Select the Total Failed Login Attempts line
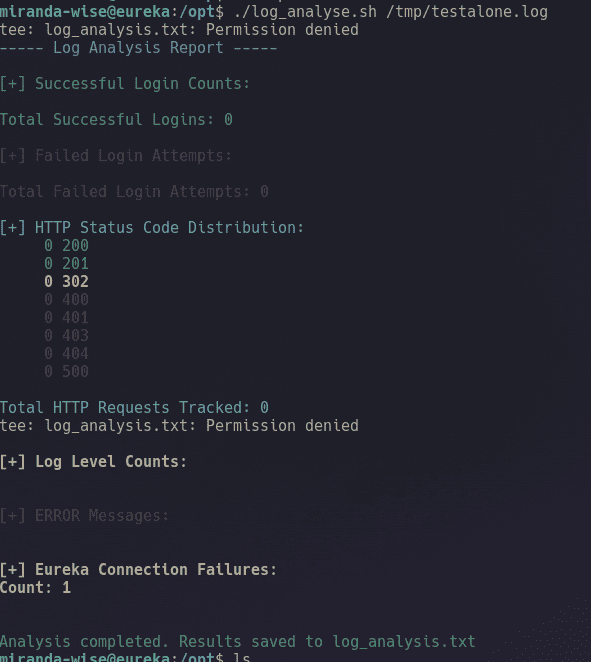The image size is (591, 662). 134,192
